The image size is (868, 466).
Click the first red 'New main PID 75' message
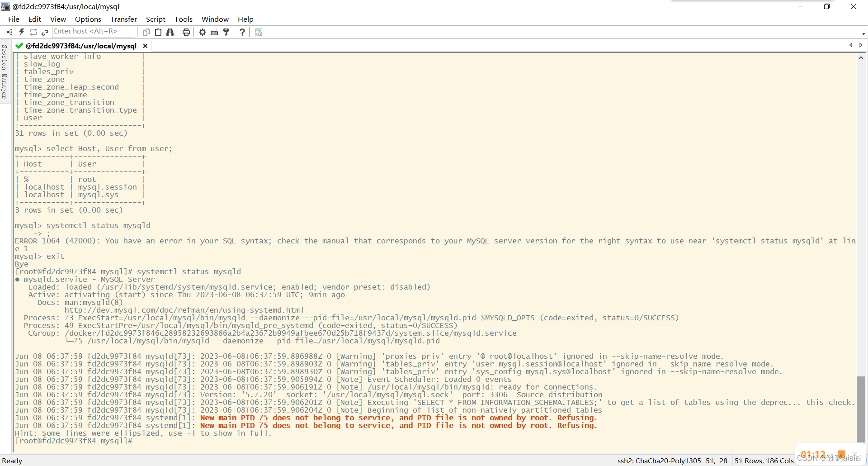pyautogui.click(x=398, y=418)
